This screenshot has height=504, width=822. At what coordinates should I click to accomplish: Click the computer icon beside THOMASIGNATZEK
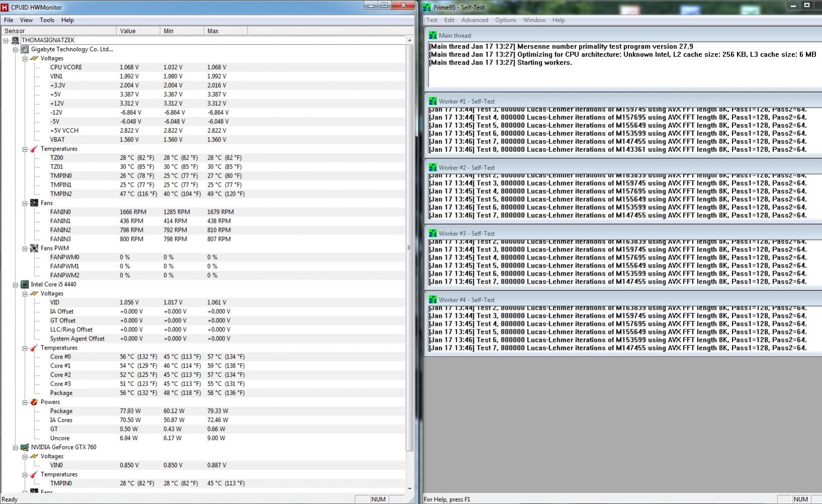(x=16, y=40)
